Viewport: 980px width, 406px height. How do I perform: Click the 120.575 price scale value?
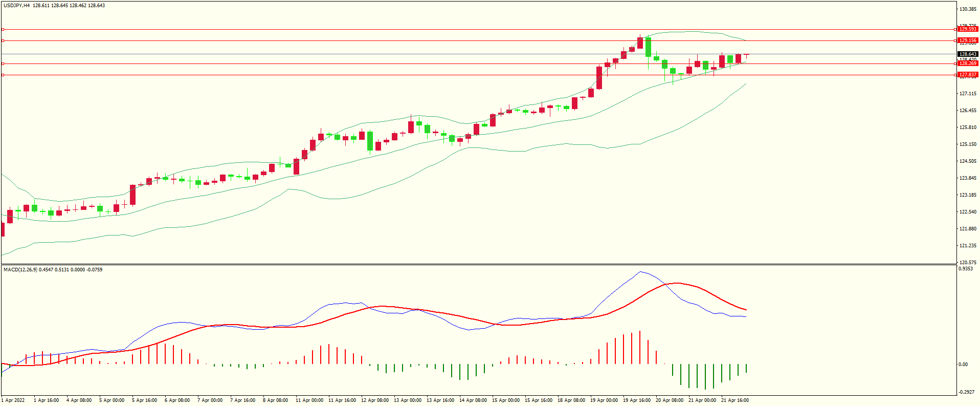coord(968,262)
